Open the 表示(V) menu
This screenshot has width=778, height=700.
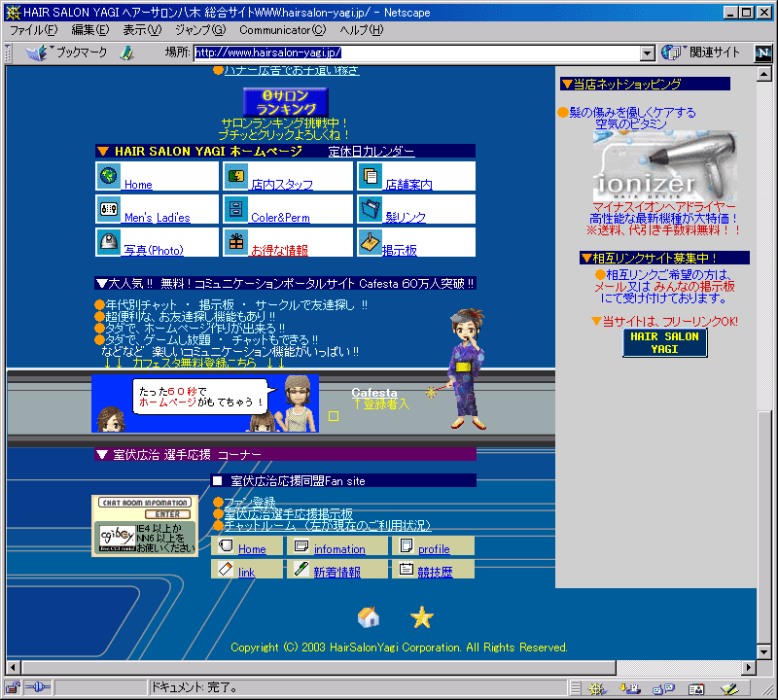click(142, 30)
